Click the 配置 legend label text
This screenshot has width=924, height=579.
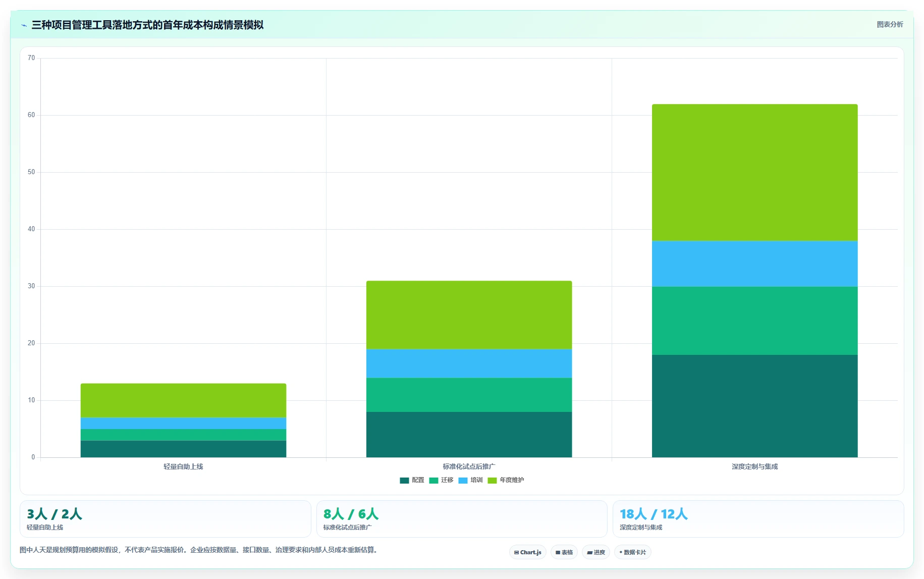click(x=418, y=480)
